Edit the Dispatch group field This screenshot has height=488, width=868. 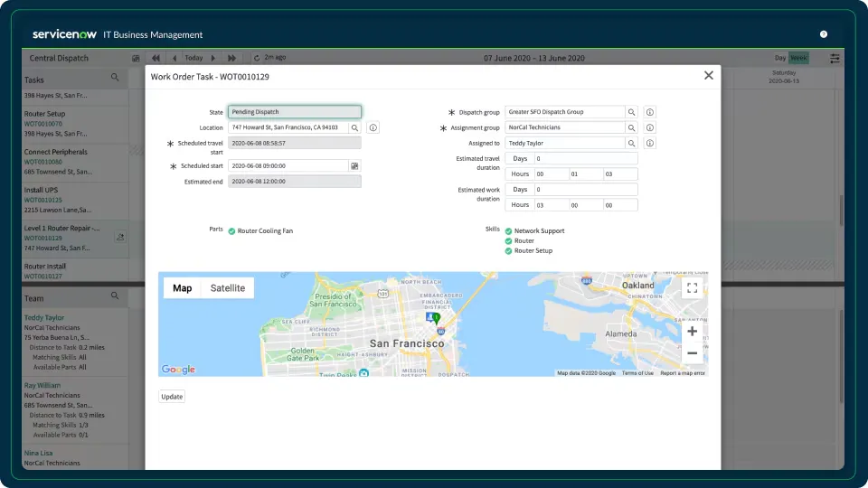564,112
